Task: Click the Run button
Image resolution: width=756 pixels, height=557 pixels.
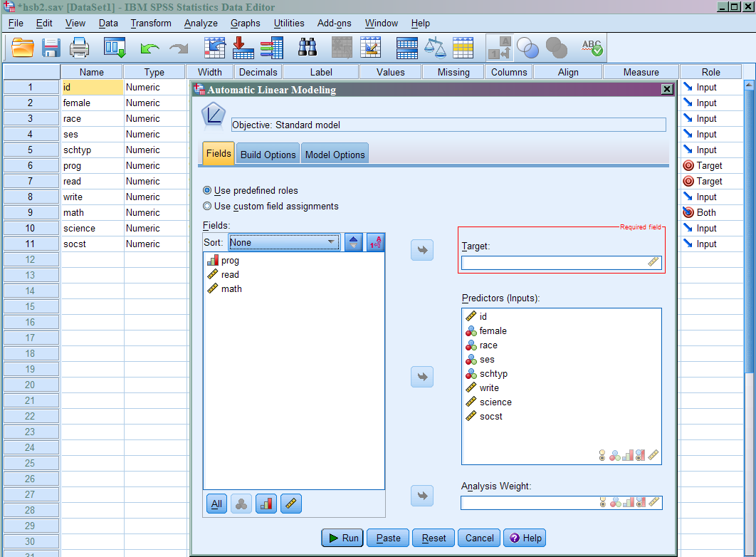Action: pyautogui.click(x=342, y=538)
